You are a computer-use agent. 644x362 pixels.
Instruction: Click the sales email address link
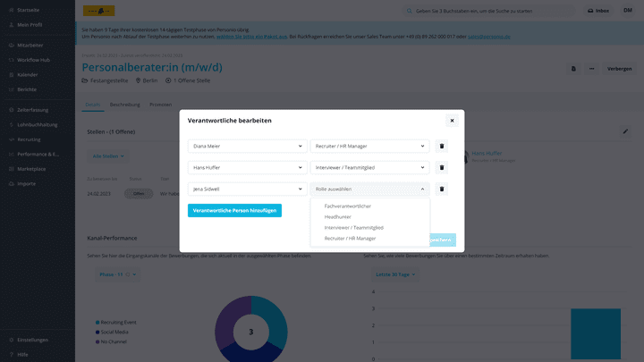point(489,37)
